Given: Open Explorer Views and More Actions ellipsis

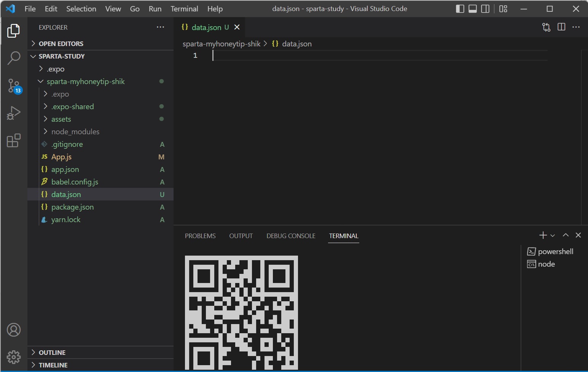Looking at the screenshot, I should 161,27.
